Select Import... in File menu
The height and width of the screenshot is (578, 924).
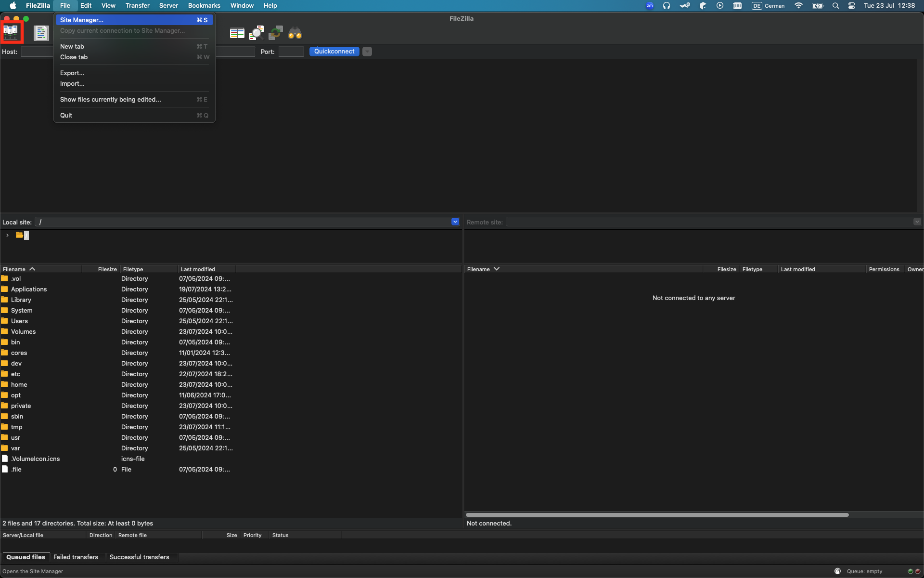point(134,83)
